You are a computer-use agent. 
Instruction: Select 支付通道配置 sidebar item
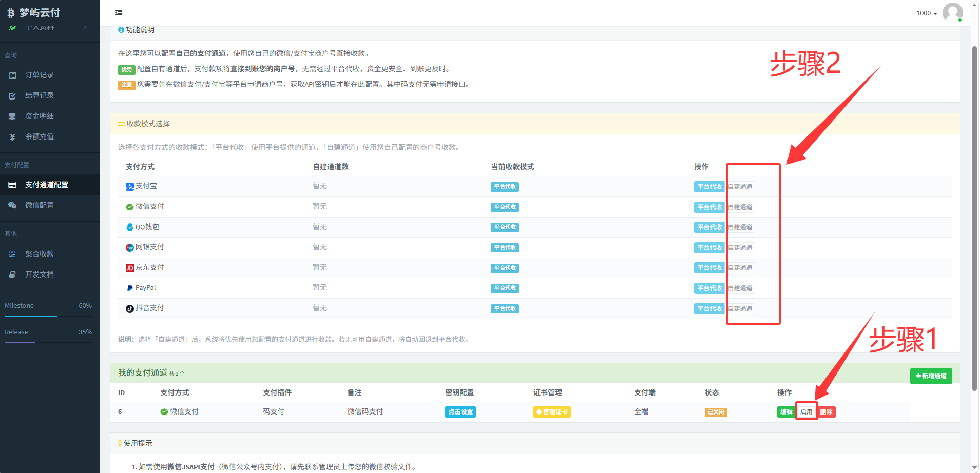[50, 185]
